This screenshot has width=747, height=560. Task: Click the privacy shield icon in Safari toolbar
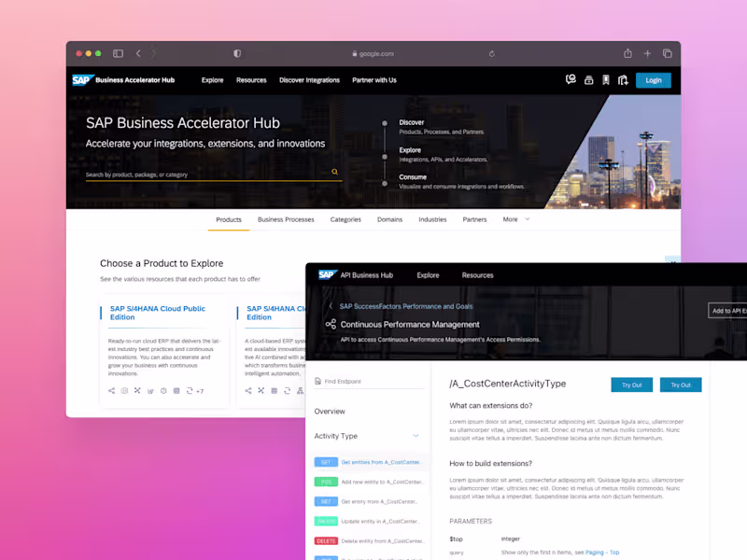point(237,53)
